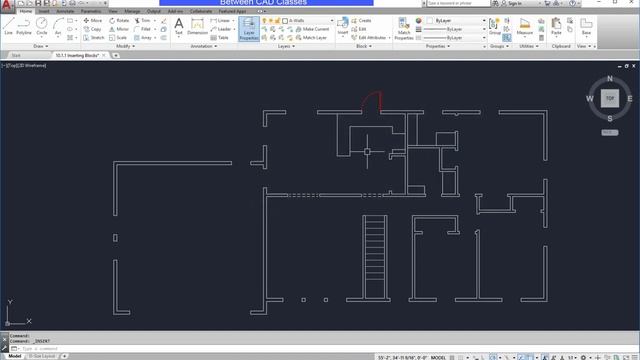Viewport: 640px width, 360px height.
Task: Click the TOP face of ViewCube
Action: point(610,98)
